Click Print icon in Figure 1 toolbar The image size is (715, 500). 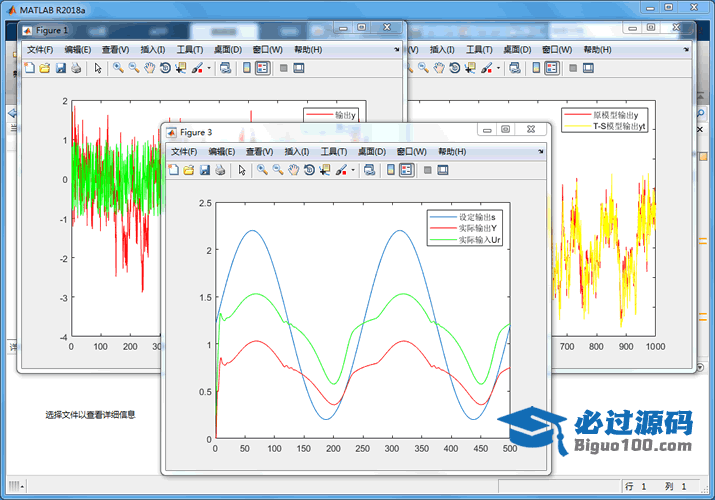pyautogui.click(x=76, y=68)
